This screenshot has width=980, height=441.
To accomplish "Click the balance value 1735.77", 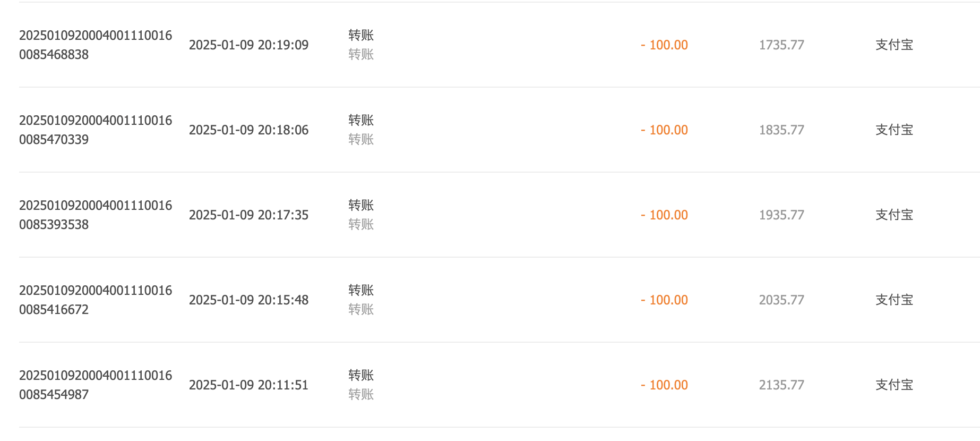I will [781, 45].
